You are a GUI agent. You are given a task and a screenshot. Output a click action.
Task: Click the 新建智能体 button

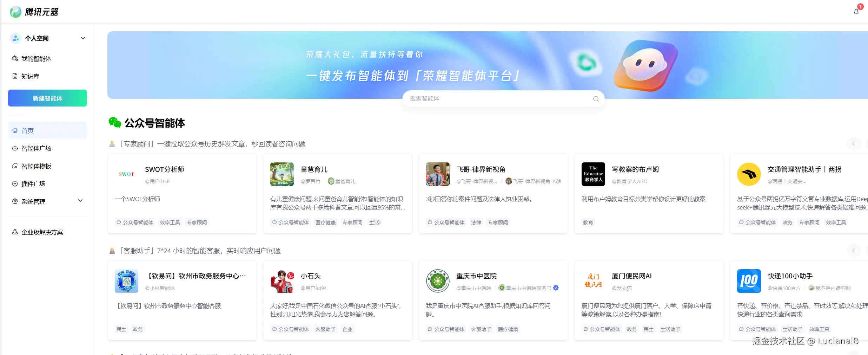(x=47, y=98)
